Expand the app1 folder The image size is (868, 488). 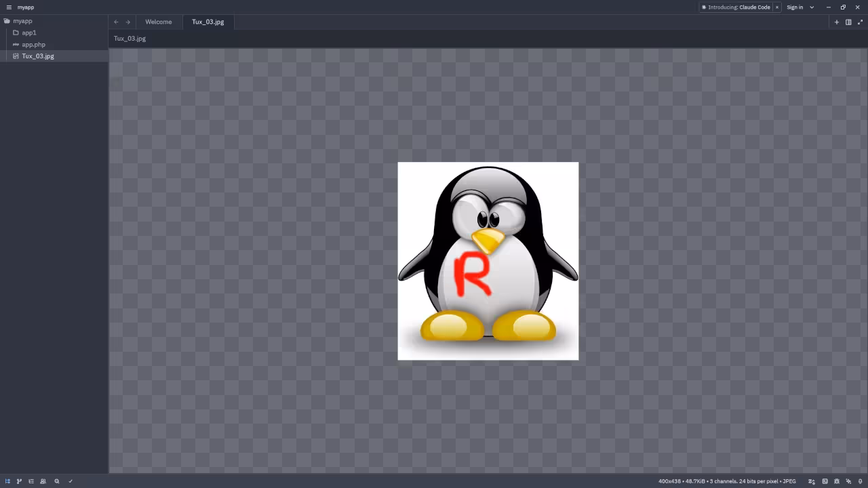(28, 33)
